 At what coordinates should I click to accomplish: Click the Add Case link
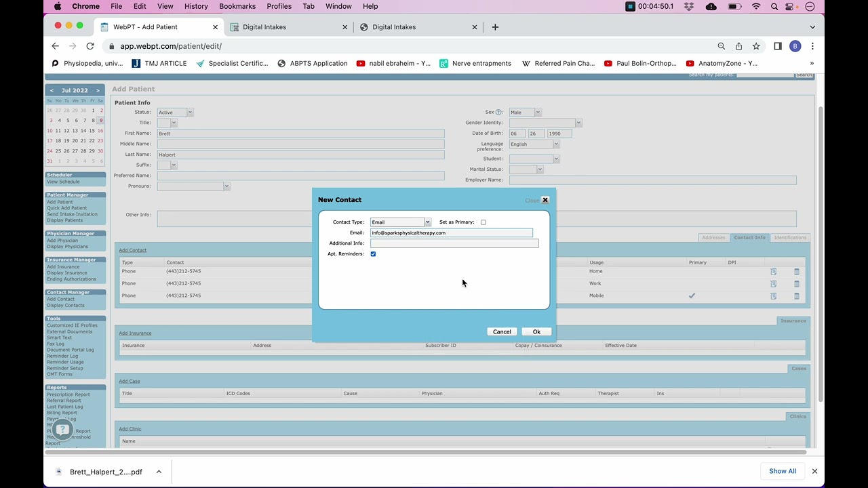coord(130,381)
